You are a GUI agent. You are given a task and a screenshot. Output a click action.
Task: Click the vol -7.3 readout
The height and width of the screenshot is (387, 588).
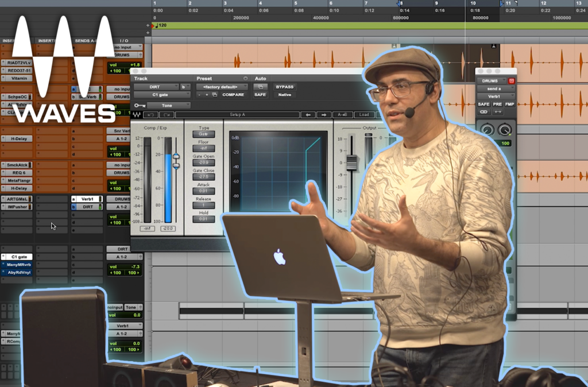coord(125,266)
